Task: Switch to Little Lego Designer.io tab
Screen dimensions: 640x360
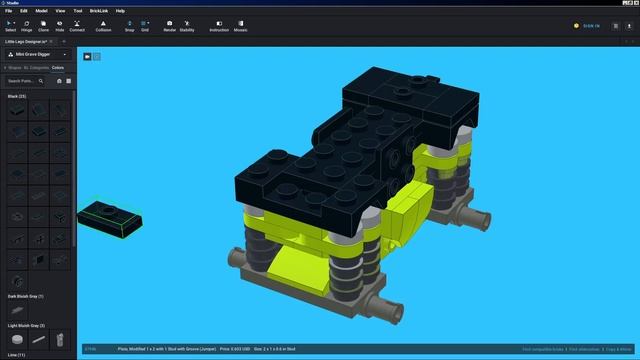Action: coord(26,42)
